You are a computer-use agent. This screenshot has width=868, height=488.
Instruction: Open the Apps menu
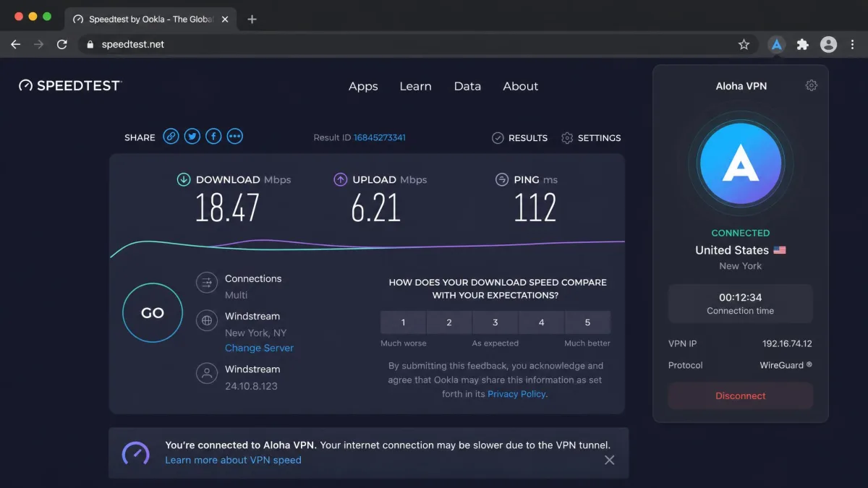[x=363, y=86]
